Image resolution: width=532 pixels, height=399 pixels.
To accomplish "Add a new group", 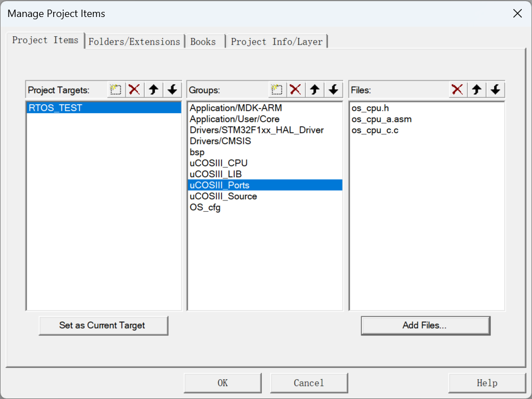I will [x=277, y=89].
